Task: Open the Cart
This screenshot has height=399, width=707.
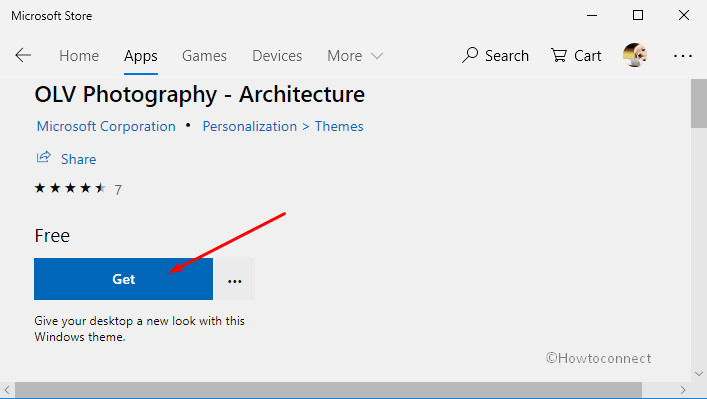Action: 576,55
